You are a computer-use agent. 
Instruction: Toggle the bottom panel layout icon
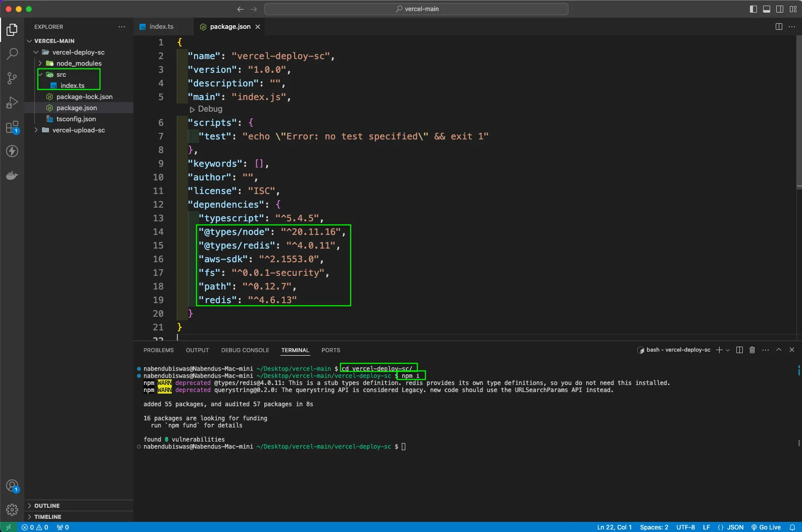click(767, 9)
